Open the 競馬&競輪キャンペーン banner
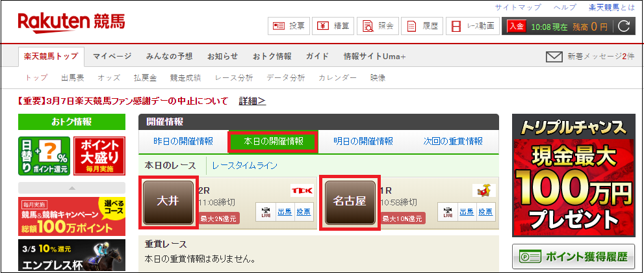Image resolution: width=644 pixels, height=273 pixels. point(72,216)
